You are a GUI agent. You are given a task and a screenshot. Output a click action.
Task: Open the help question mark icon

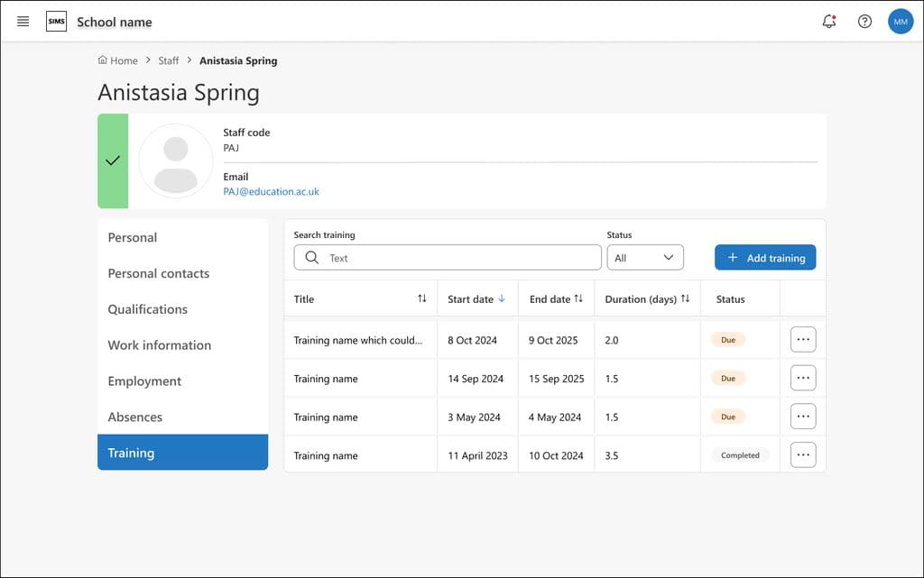pyautogui.click(x=864, y=22)
